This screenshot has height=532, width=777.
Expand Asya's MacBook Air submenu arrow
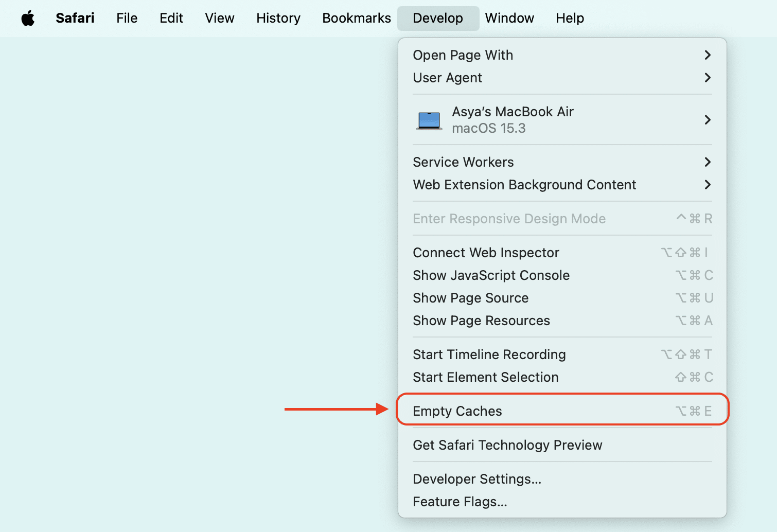tap(708, 120)
